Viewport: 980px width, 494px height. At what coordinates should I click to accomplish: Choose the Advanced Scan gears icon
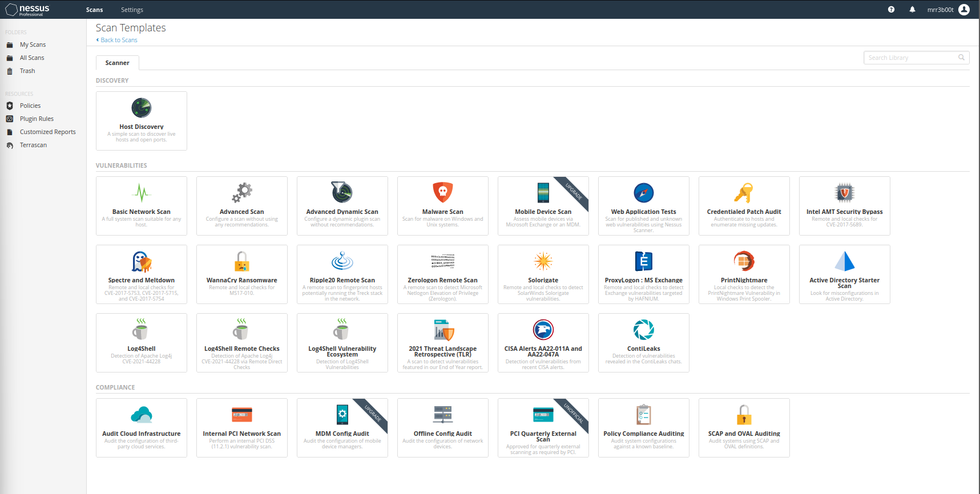(242, 193)
